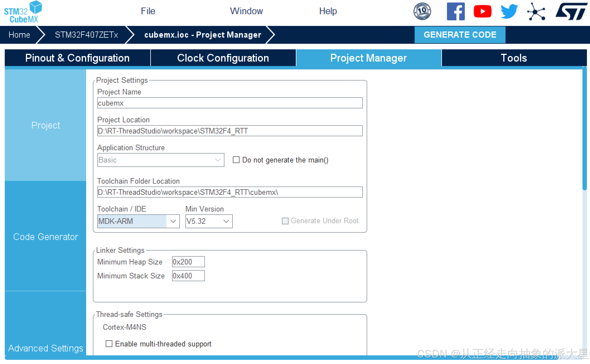
Task: Check the Generate Under Root box
Action: click(285, 221)
